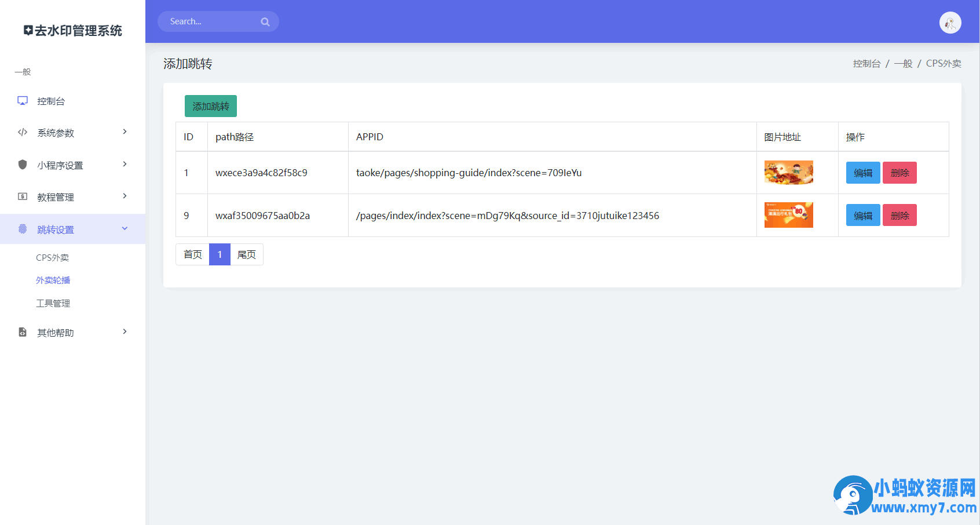The image size is (980, 525).
Task: Select the CPS外卖 submenu item
Action: (x=52, y=258)
